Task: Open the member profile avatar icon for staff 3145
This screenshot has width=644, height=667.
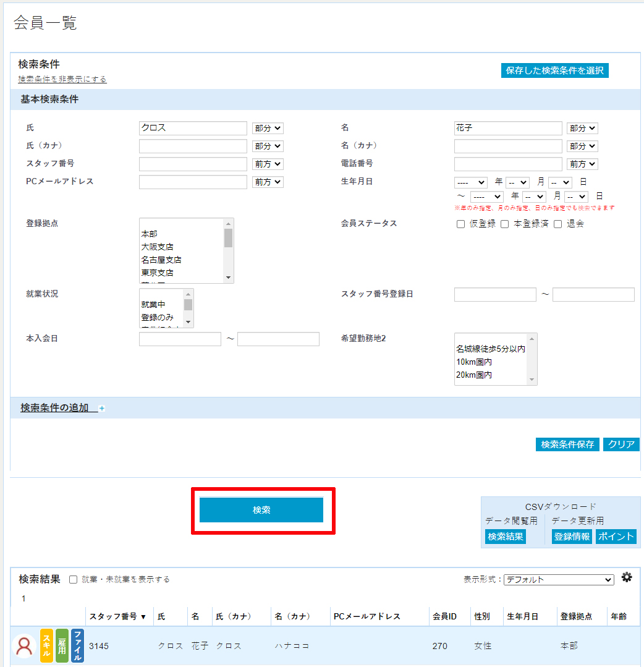Action: [24, 646]
